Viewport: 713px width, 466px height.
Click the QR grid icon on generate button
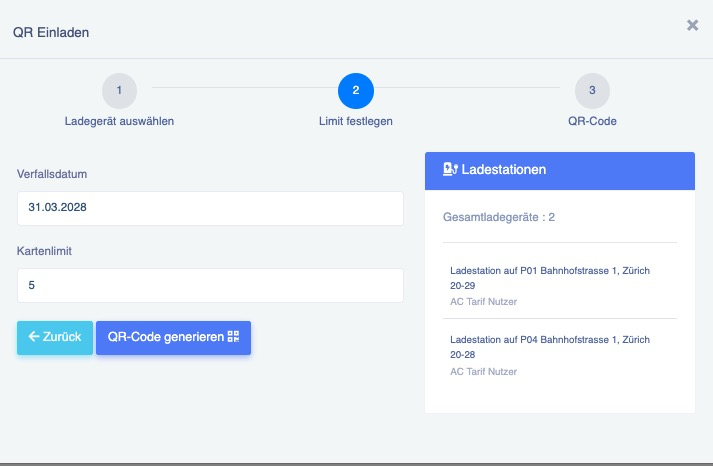click(x=234, y=337)
